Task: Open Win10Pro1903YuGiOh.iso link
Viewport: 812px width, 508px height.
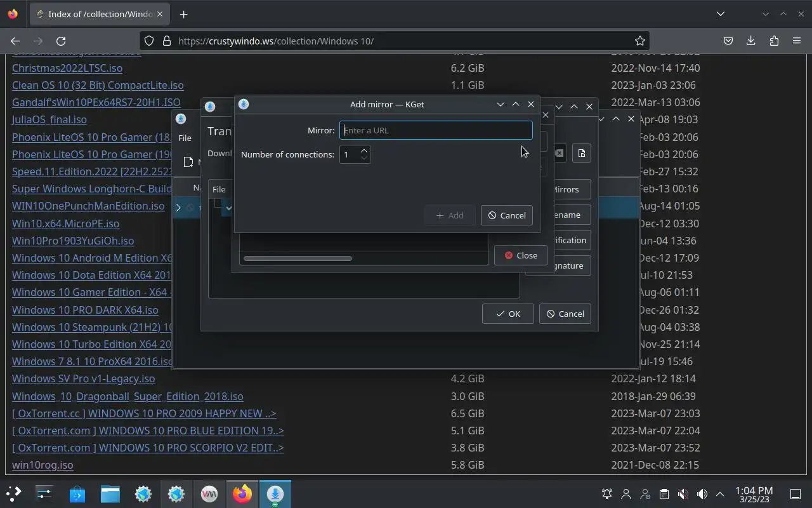Action: click(73, 241)
